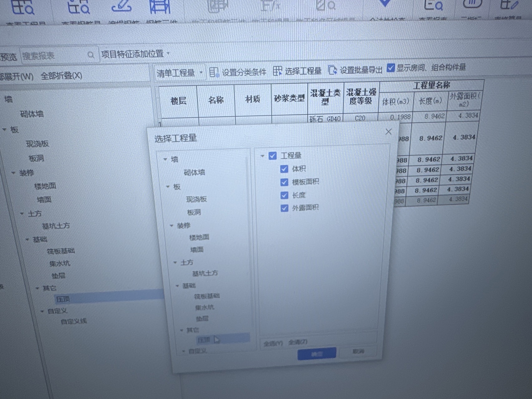Uncheck the 模板面积 checkbox

[x=284, y=182]
